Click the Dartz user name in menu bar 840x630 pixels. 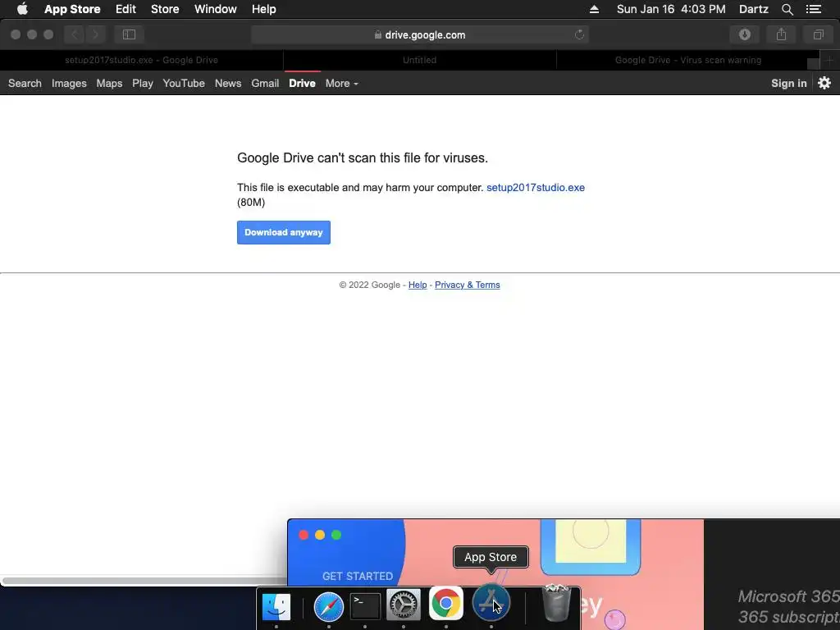753,9
